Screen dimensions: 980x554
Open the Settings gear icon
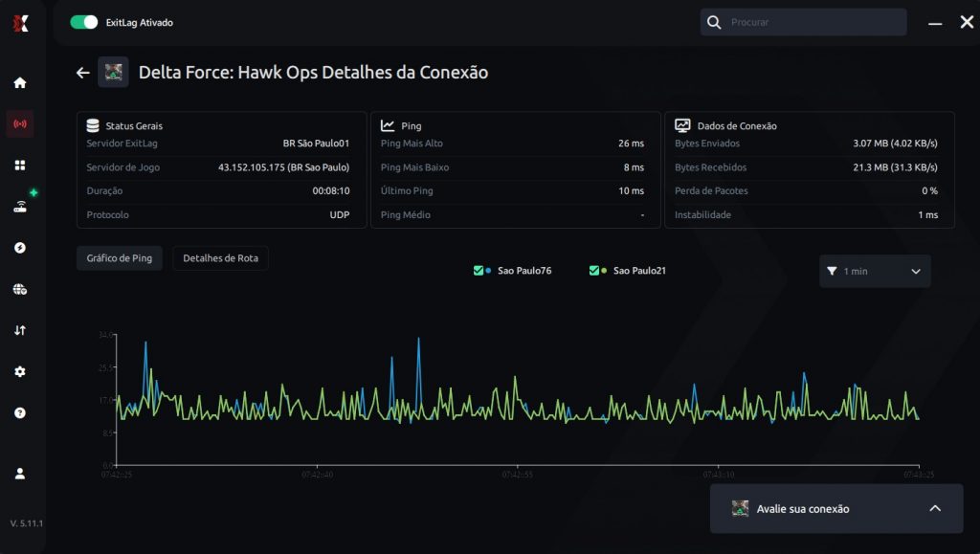click(20, 371)
